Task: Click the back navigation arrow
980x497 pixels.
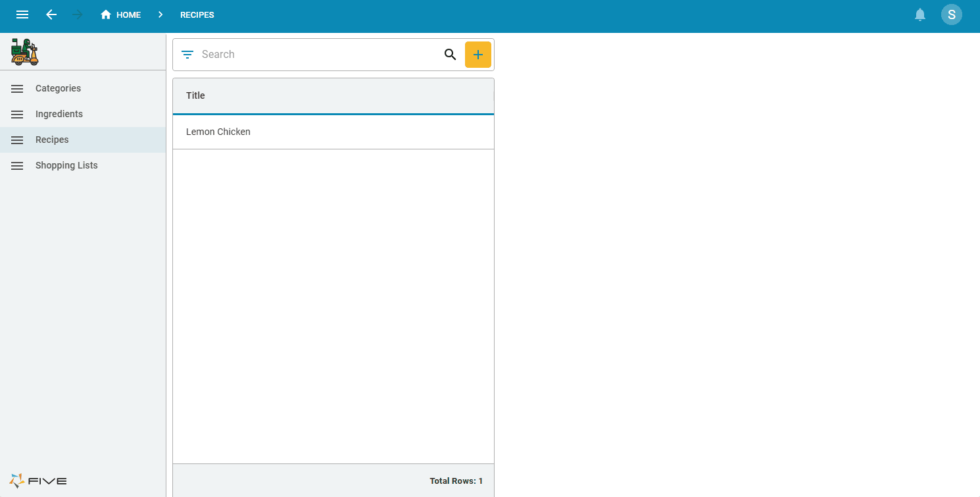Action: coord(51,14)
